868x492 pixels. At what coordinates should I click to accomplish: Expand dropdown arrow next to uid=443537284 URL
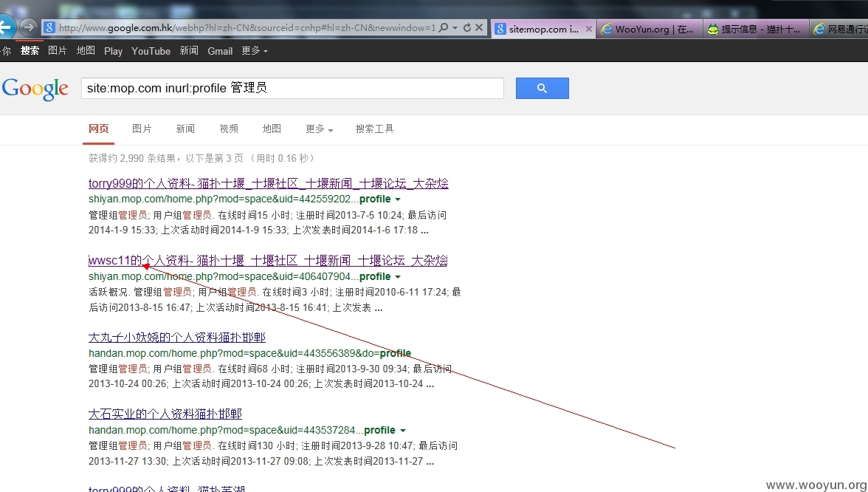(403, 431)
